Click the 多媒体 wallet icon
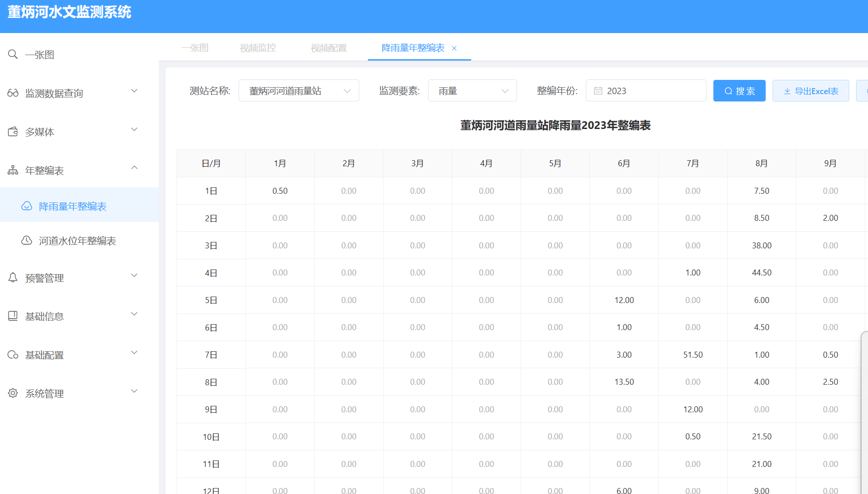The height and width of the screenshot is (494, 868). [x=13, y=131]
